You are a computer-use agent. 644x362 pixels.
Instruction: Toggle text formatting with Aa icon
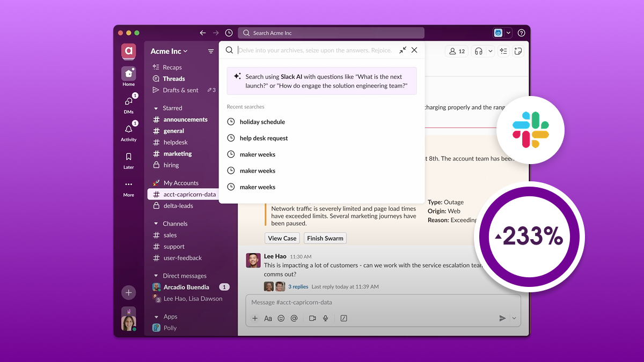coord(268,319)
